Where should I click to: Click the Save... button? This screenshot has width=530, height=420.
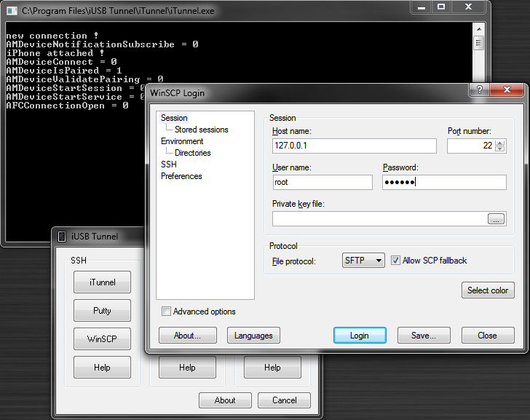click(x=424, y=335)
